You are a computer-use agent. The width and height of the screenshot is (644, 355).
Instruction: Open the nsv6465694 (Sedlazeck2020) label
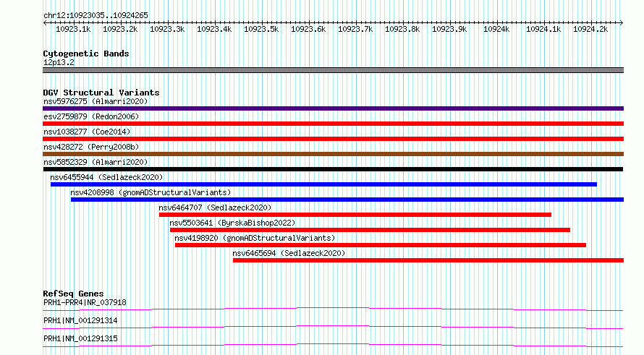pyautogui.click(x=289, y=253)
